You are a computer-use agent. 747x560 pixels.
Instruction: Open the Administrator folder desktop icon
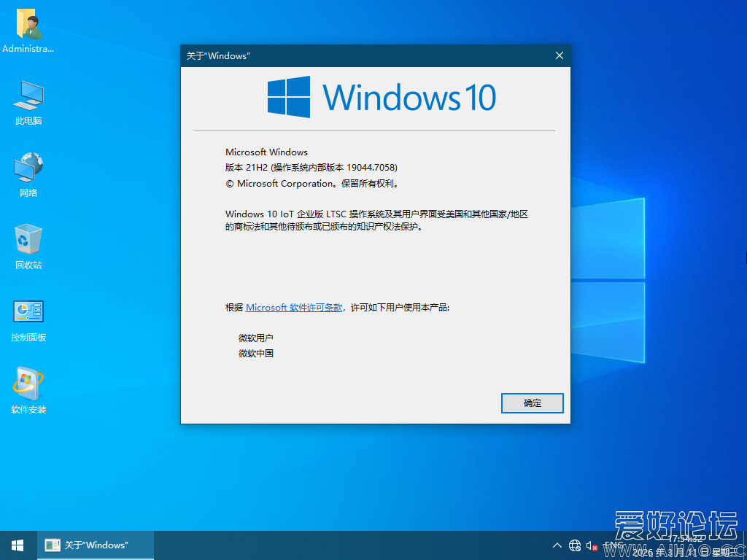tap(28, 31)
